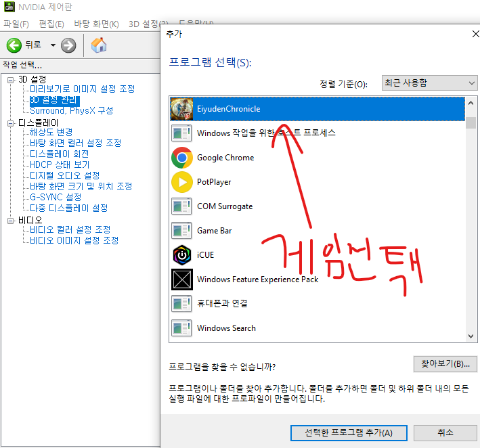Open the 바탕 화면(K) menu
Screen dimensions: 480x448
tap(96, 24)
